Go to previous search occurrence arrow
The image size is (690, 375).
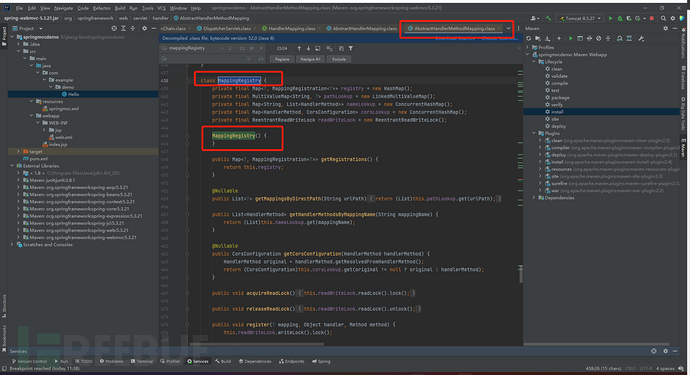click(299, 48)
